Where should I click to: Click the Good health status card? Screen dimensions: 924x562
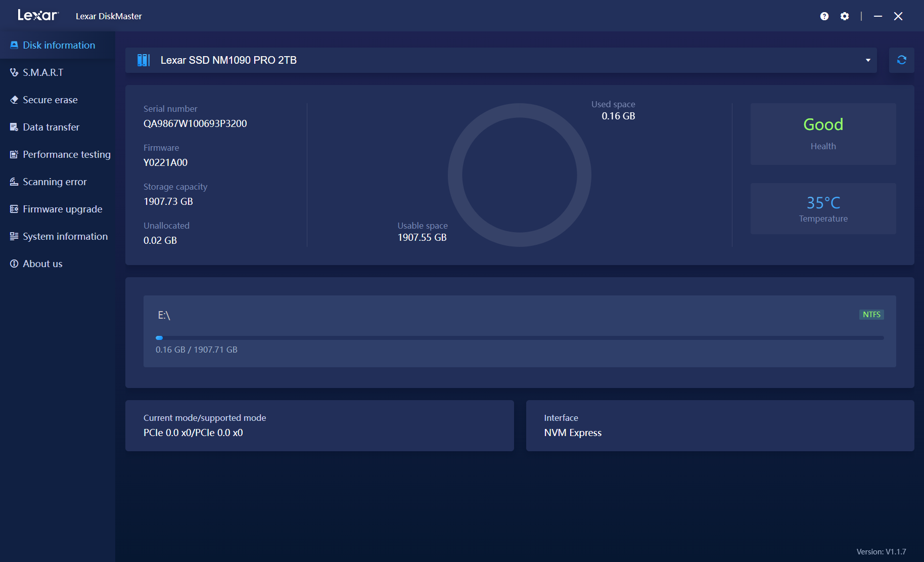tap(823, 134)
